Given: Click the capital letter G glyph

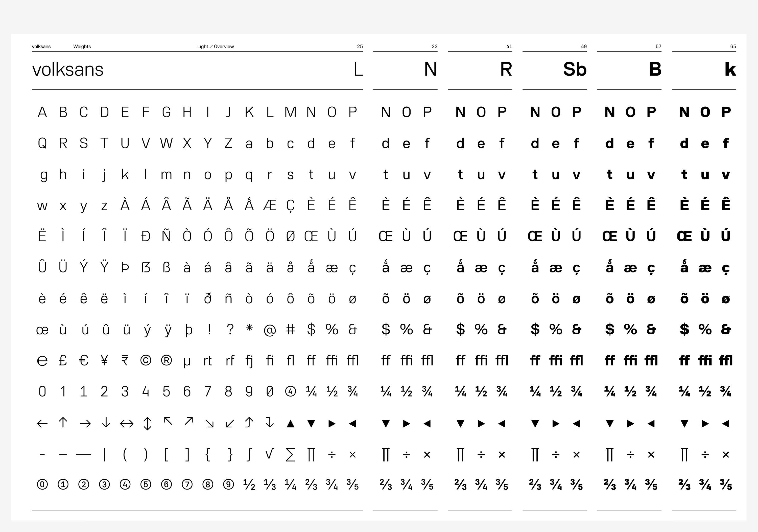Looking at the screenshot, I should point(167,112).
